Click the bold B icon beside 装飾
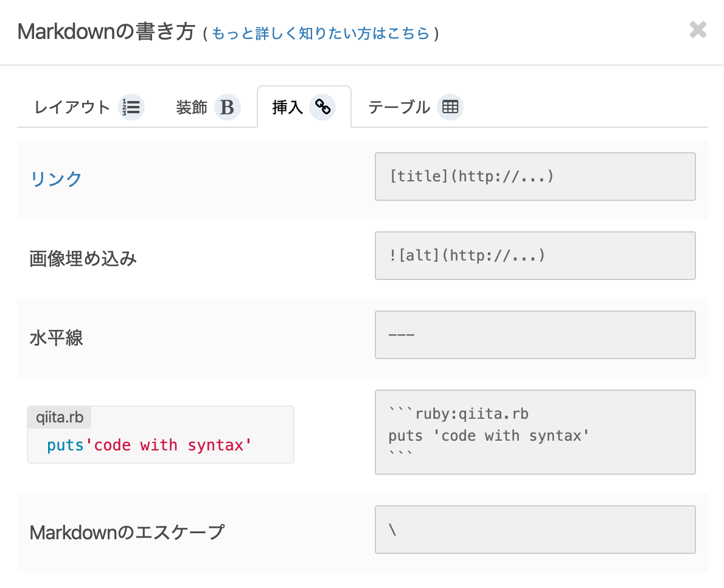 [x=227, y=108]
